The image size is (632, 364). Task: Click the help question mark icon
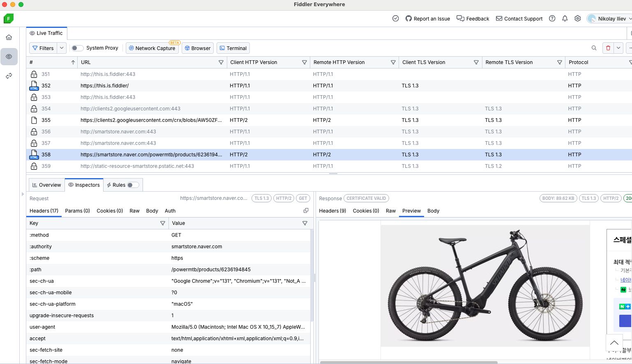coord(552,18)
